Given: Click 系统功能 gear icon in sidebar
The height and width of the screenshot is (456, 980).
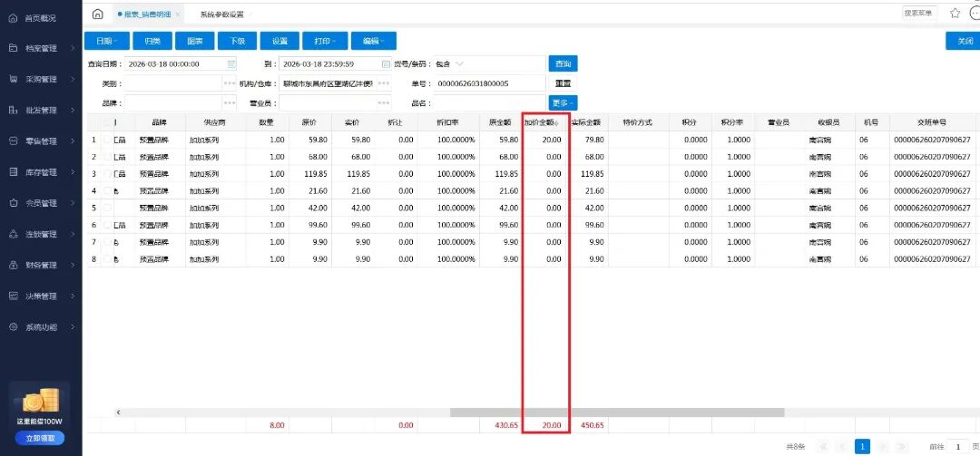Looking at the screenshot, I should click(14, 327).
